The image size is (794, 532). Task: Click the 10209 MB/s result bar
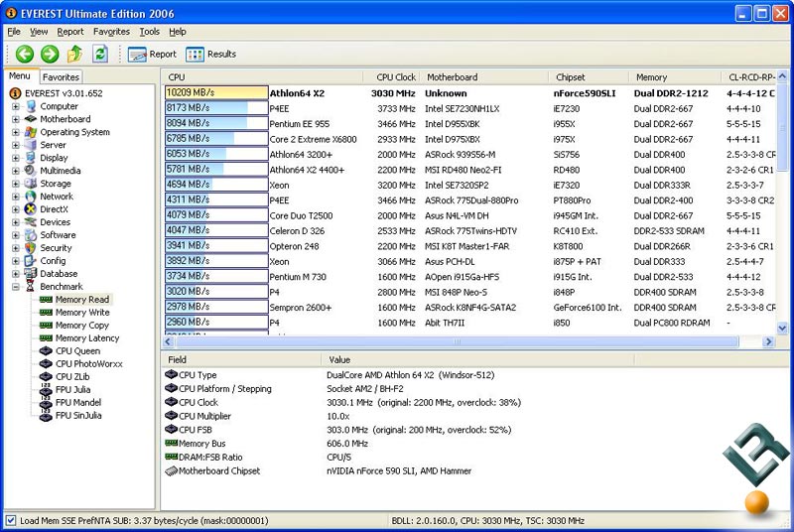(x=216, y=92)
